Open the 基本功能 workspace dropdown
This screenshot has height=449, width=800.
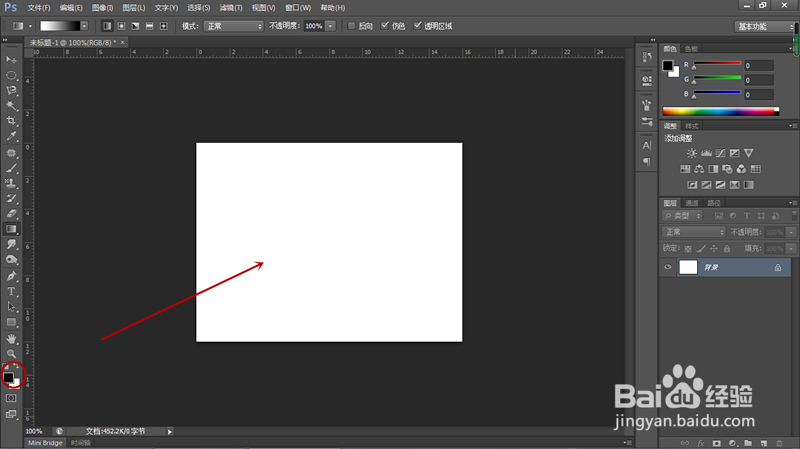tap(764, 27)
